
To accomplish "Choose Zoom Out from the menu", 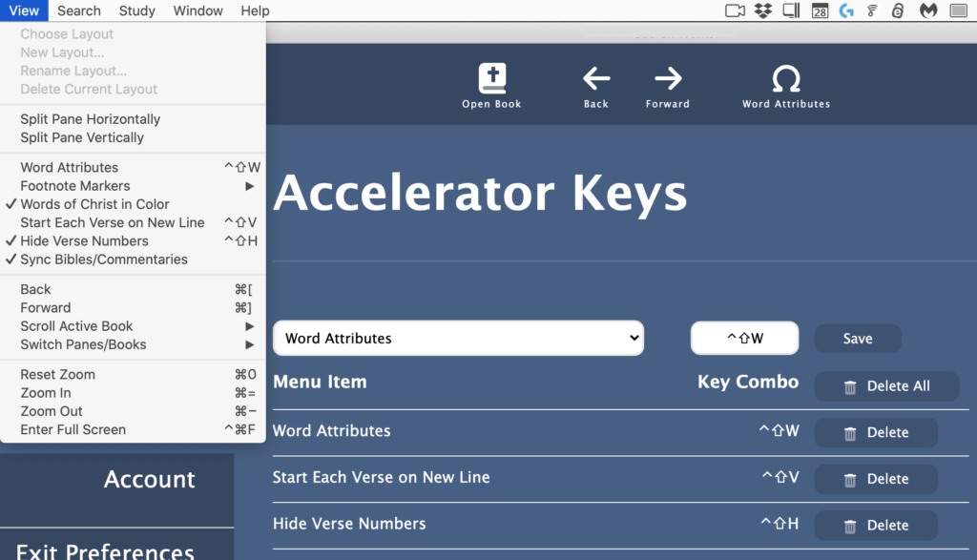I will click(133, 411).
